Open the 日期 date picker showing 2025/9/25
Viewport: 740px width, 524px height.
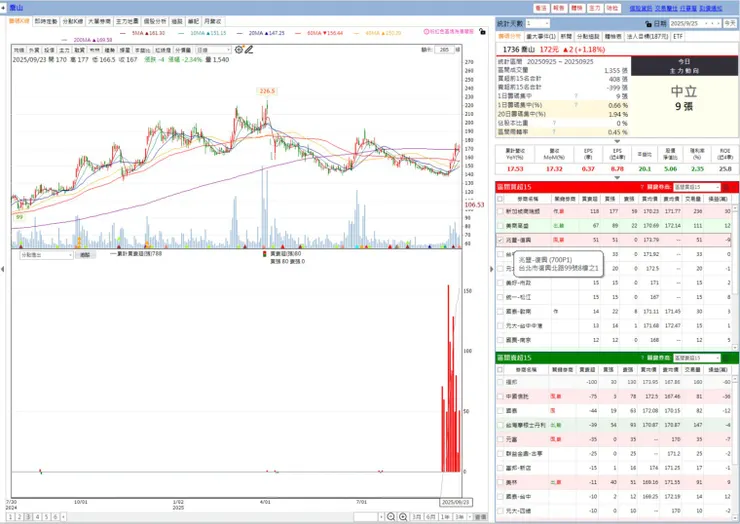click(695, 23)
